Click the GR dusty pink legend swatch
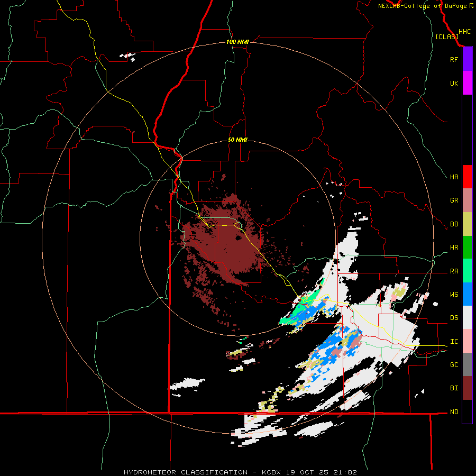 (467, 200)
